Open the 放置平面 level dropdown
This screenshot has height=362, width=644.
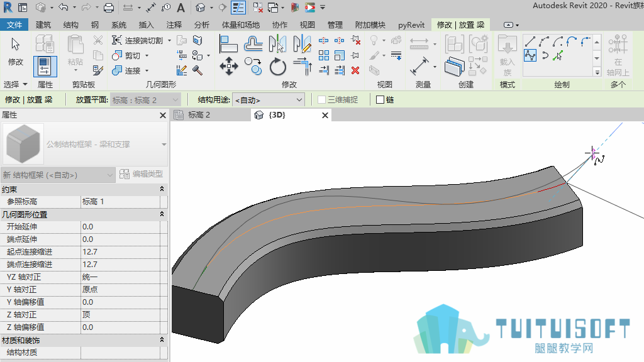[145, 100]
